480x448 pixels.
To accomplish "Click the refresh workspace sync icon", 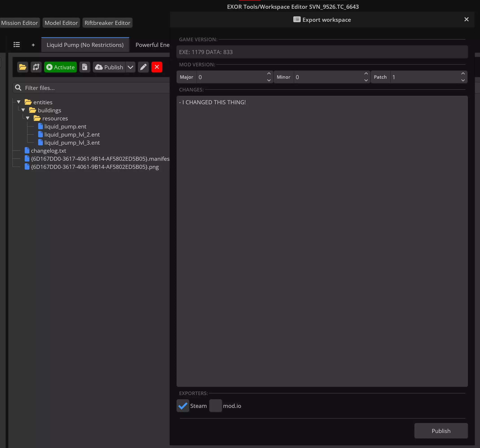I will point(36,67).
